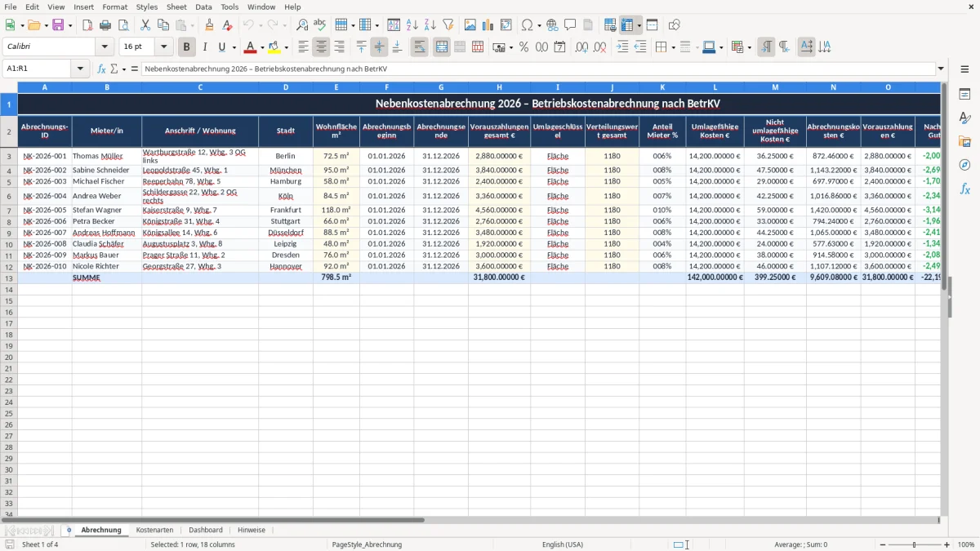Click the zoom slider handle
980x551 pixels.
click(x=915, y=544)
